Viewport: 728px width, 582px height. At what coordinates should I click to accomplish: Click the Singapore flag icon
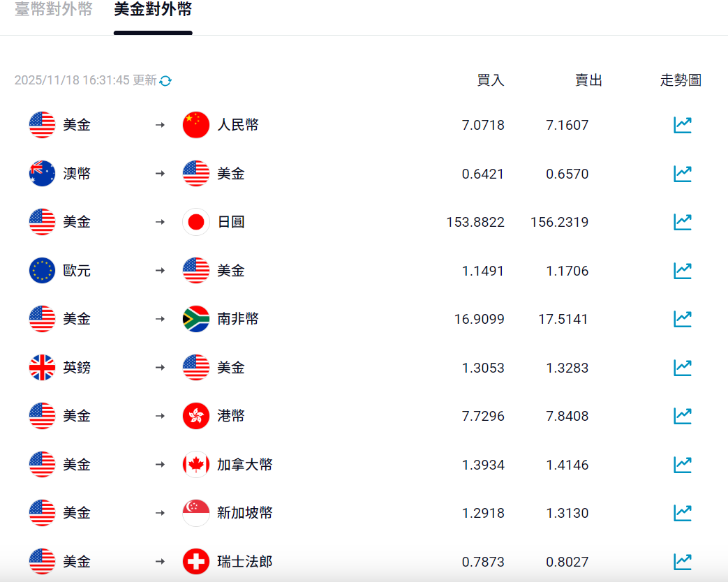[196, 512]
